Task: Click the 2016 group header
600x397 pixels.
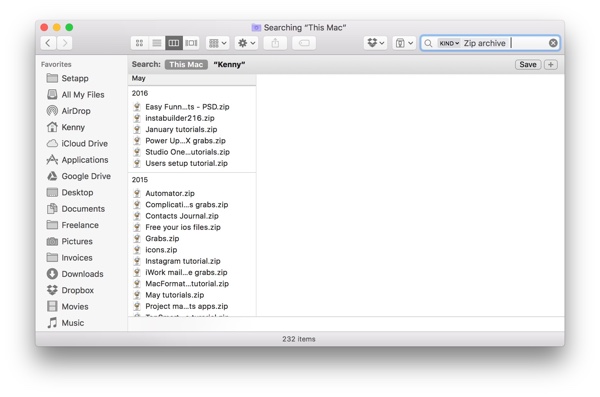Action: coord(140,93)
